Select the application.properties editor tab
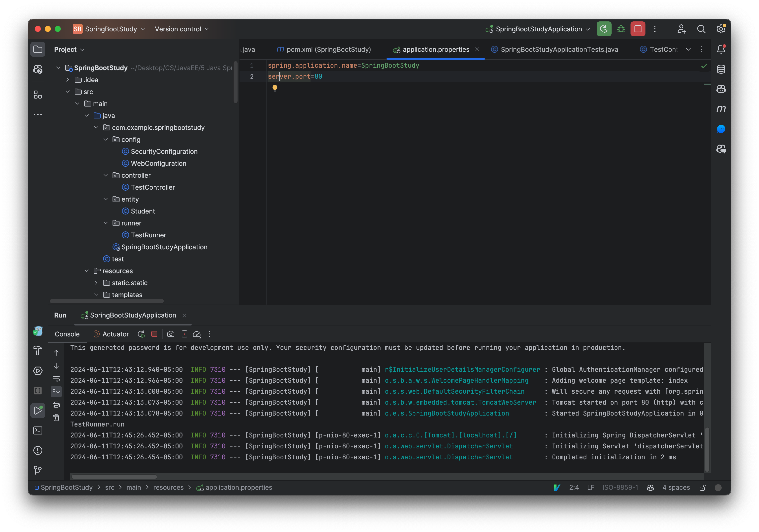This screenshot has height=532, width=759. [436, 50]
